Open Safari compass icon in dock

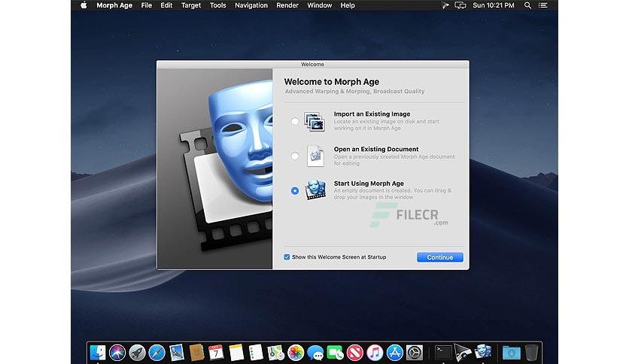click(x=156, y=353)
